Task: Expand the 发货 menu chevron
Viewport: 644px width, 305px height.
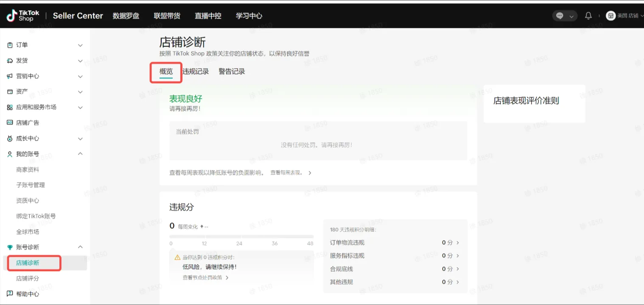Action: (x=80, y=61)
